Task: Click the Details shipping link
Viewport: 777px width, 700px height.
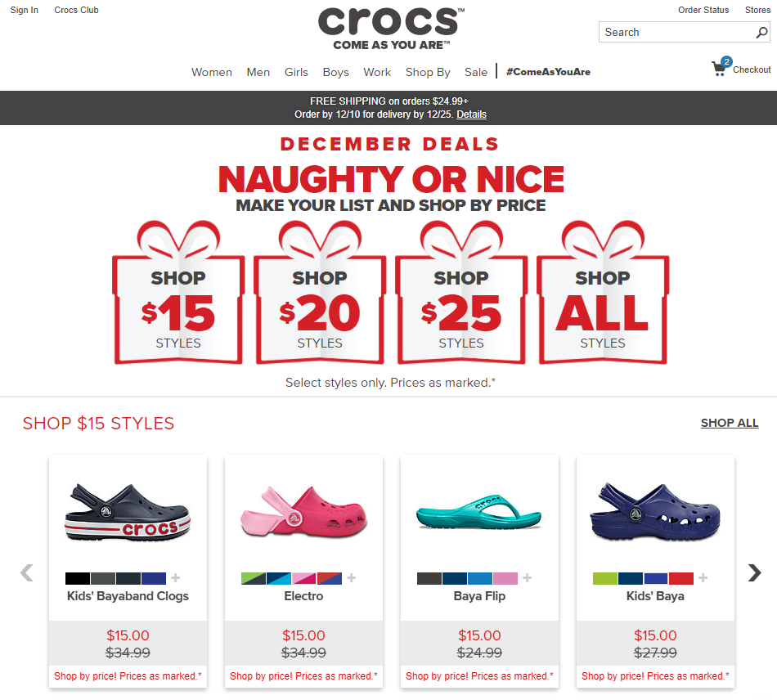Action: pyautogui.click(x=471, y=114)
